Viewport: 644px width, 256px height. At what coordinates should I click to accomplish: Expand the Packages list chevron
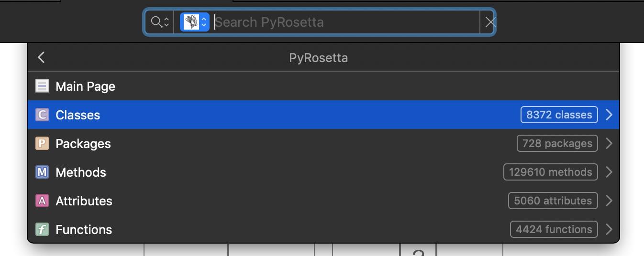coord(609,143)
